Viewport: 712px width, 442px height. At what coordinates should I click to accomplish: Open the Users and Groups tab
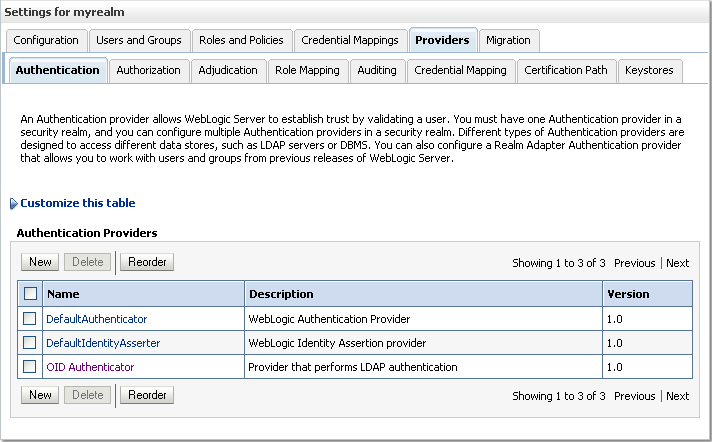(x=138, y=40)
